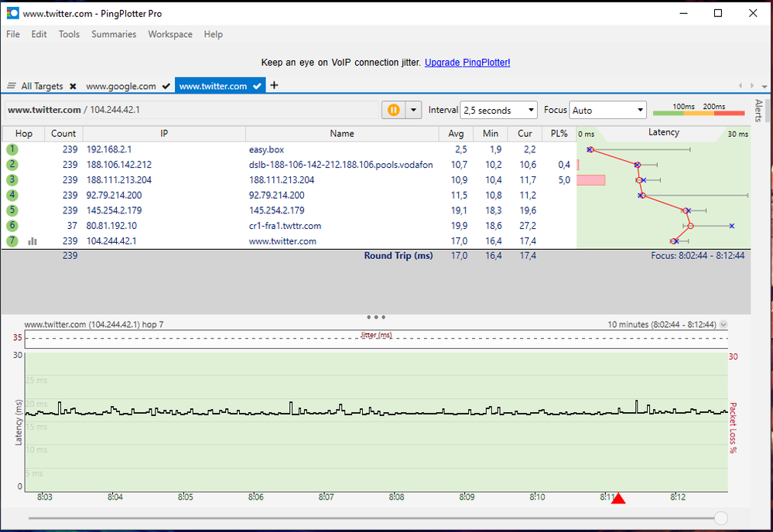Image resolution: width=773 pixels, height=532 pixels.
Task: Click the Round Trip (ms) summary label
Action: click(398, 256)
